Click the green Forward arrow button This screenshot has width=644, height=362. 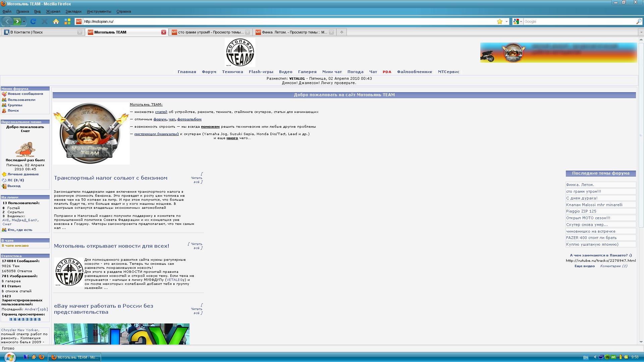click(17, 21)
